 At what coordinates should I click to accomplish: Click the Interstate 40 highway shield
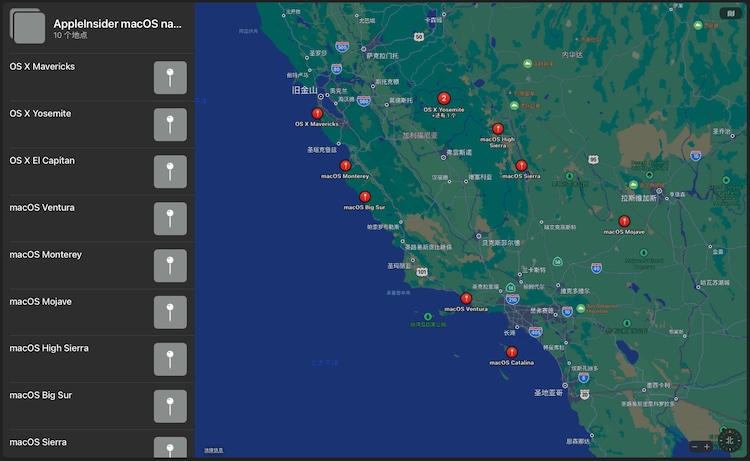596,268
